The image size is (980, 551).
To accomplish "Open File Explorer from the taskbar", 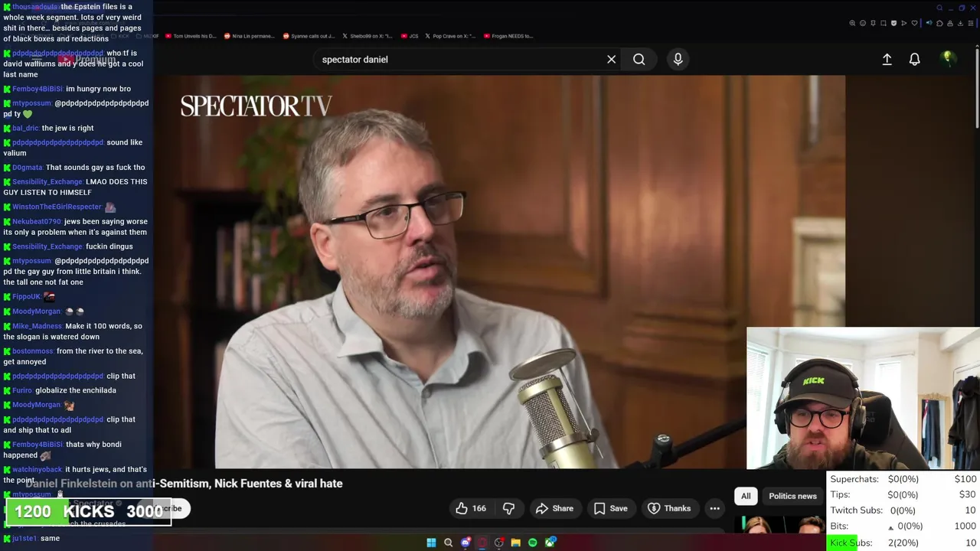I will [516, 543].
